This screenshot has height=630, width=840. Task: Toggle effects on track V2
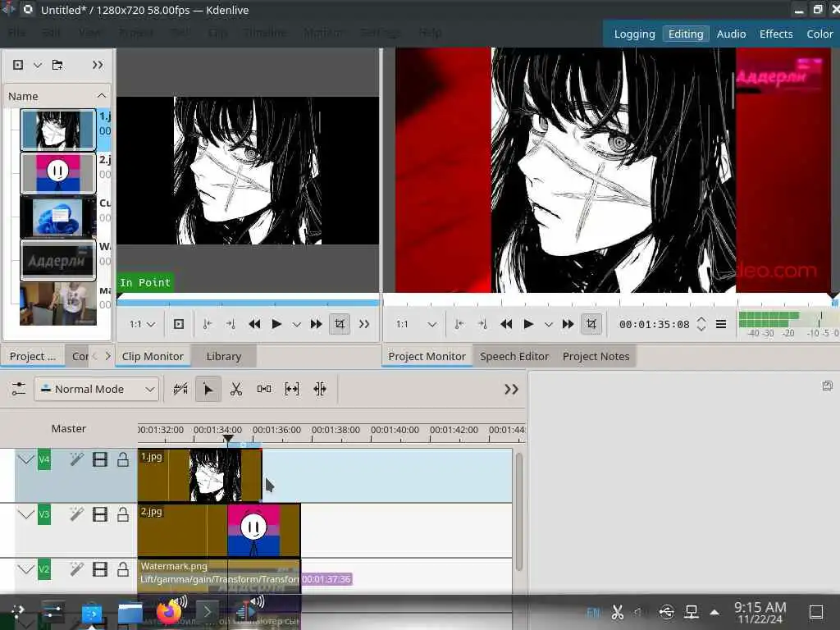[76, 569]
